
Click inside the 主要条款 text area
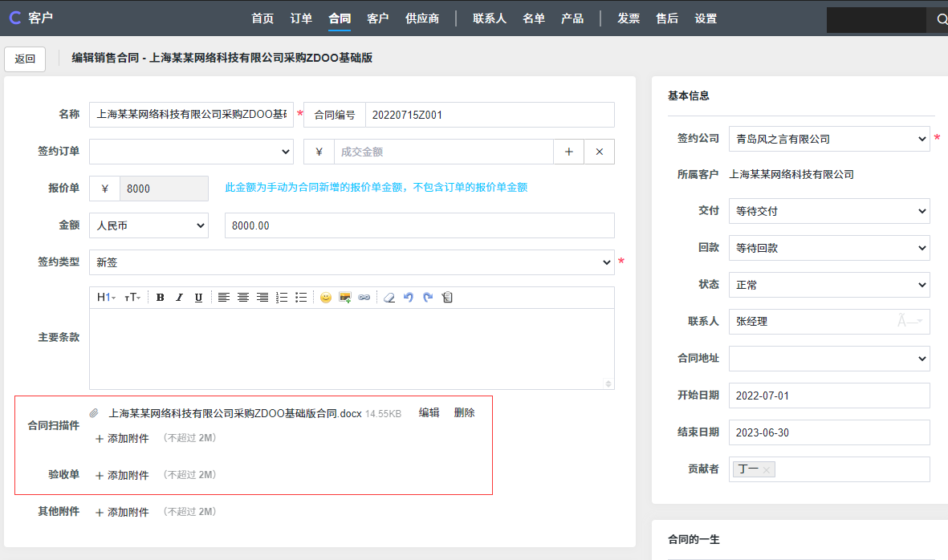pyautogui.click(x=352, y=349)
